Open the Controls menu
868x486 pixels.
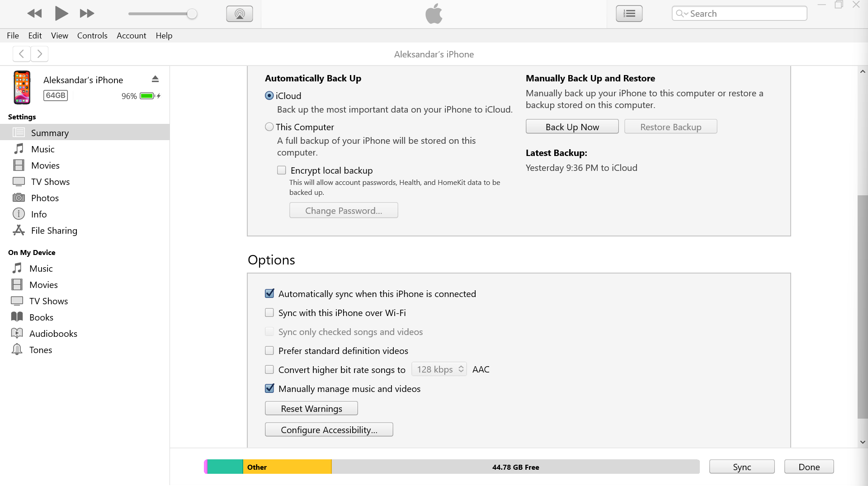click(92, 35)
